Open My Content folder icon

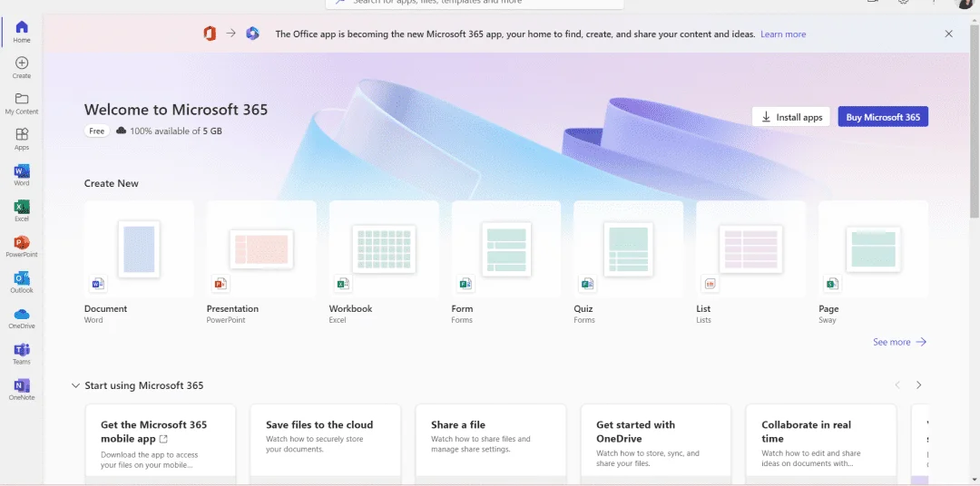(x=21, y=99)
